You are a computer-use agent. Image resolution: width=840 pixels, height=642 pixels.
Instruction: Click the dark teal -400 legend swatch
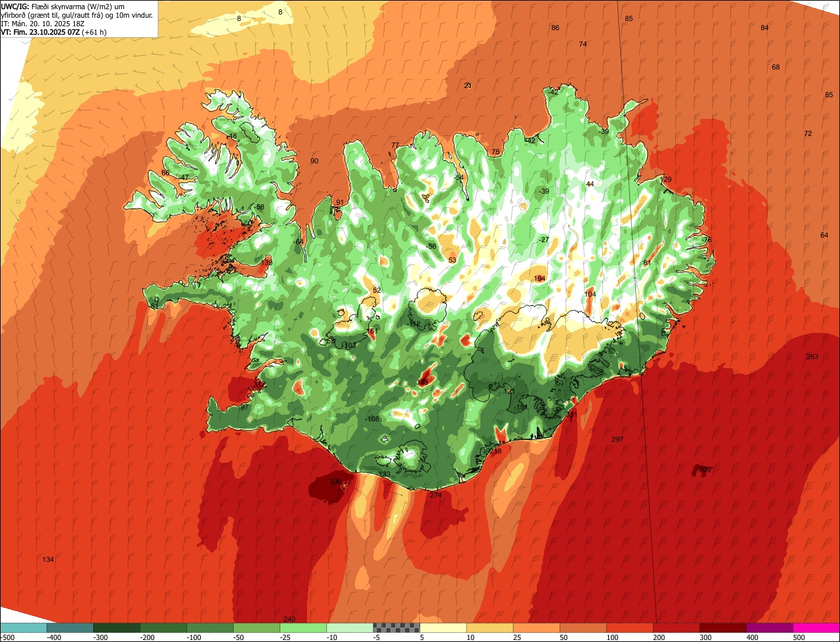[x=70, y=628]
